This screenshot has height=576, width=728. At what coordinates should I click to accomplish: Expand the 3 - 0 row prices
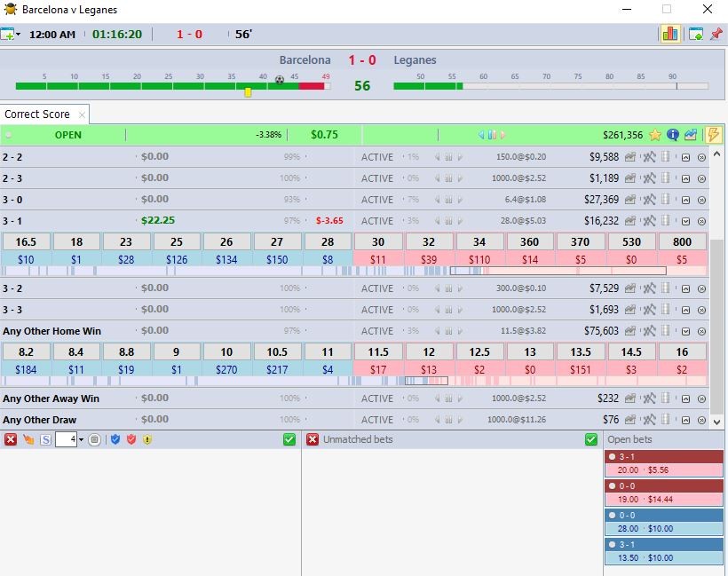(685, 201)
